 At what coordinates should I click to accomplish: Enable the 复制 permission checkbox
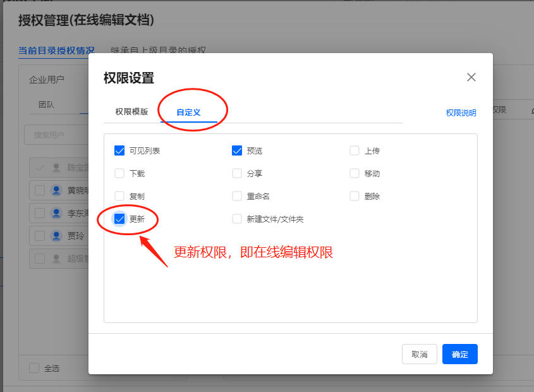point(119,196)
